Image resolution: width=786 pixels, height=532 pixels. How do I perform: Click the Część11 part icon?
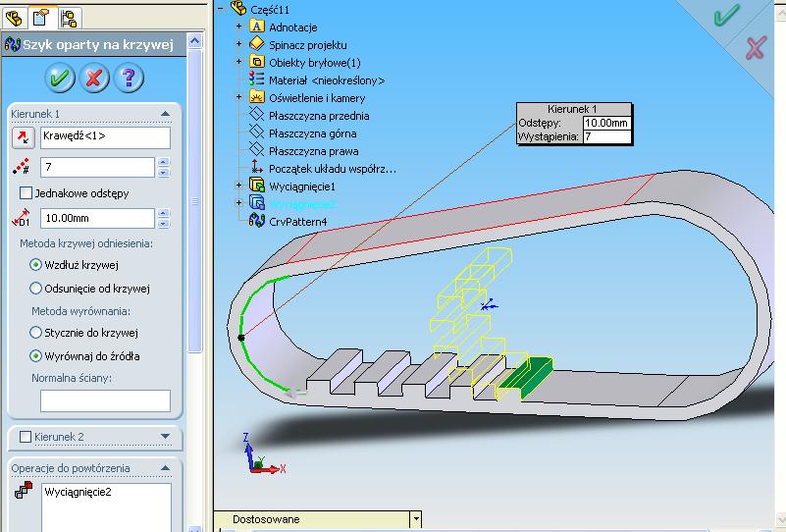pyautogui.click(x=238, y=8)
